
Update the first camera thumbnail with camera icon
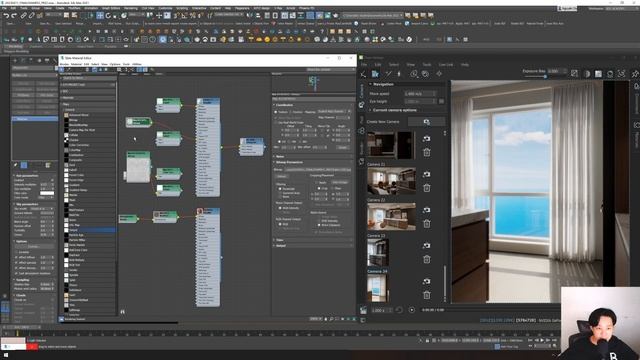coord(427,139)
